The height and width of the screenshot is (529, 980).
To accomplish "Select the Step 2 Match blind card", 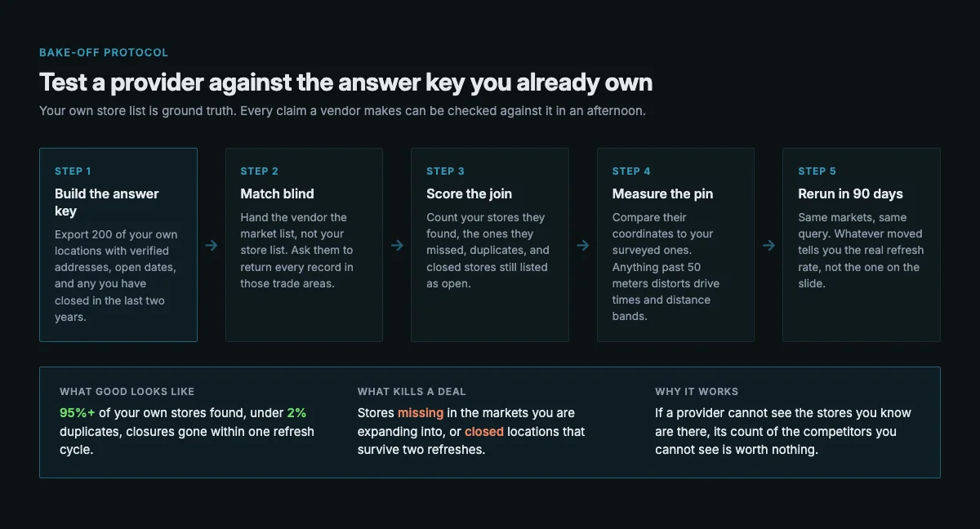I will tap(304, 245).
